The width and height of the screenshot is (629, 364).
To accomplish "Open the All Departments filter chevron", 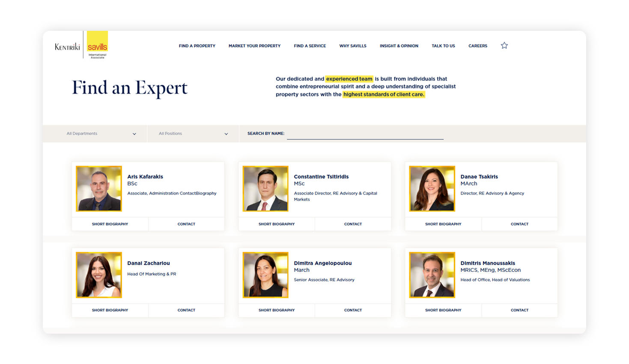I will [134, 133].
